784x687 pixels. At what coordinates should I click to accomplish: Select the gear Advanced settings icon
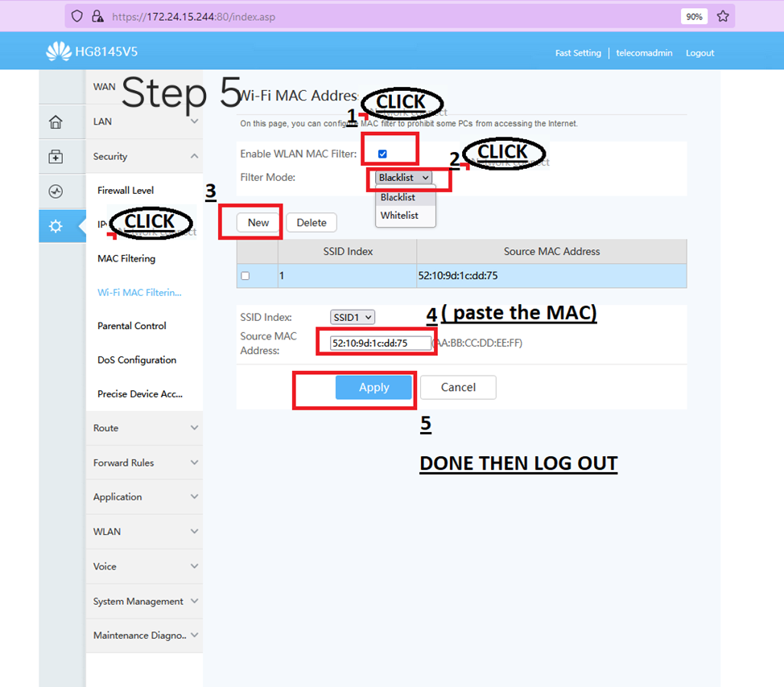56,226
